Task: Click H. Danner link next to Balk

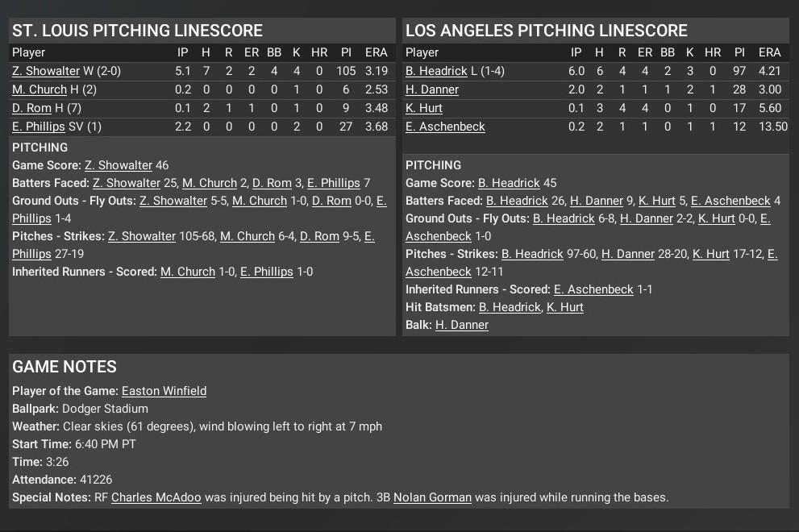Action: click(462, 325)
